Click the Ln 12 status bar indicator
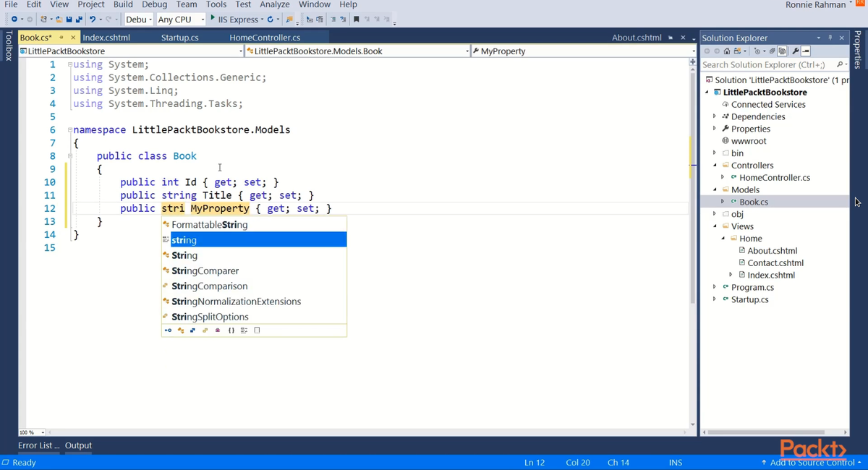This screenshot has height=470, width=868. pyautogui.click(x=535, y=462)
